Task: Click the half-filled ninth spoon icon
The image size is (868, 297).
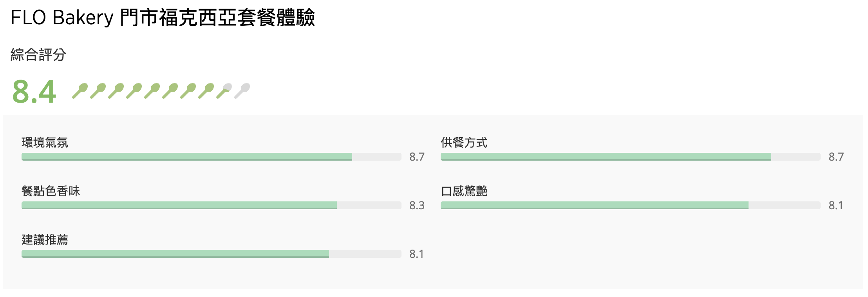Action: 224,91
